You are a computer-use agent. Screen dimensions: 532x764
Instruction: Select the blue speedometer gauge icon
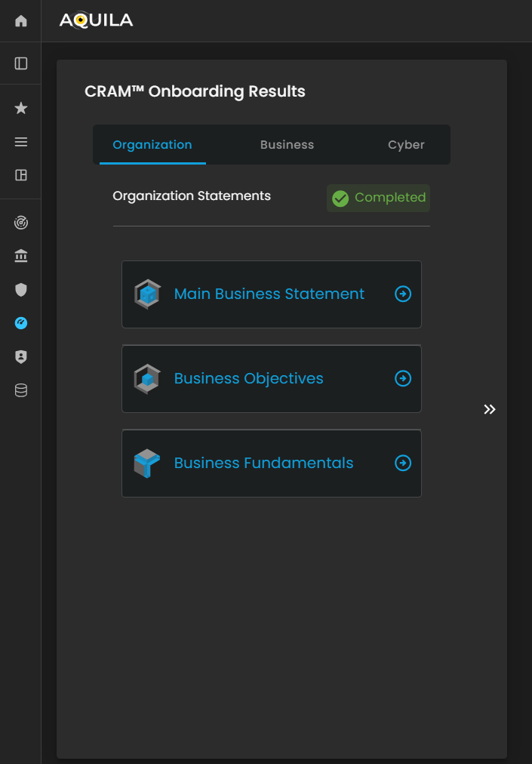click(21, 323)
